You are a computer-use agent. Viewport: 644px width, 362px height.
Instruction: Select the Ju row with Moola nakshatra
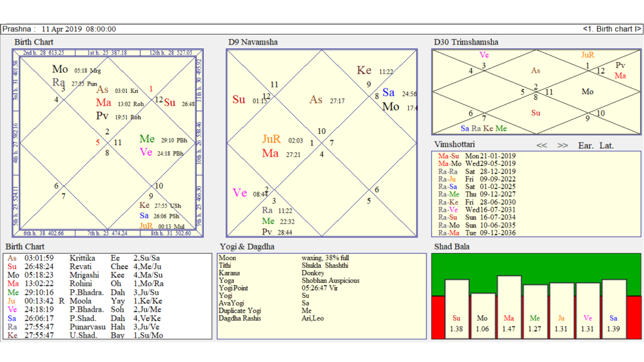[84, 301]
